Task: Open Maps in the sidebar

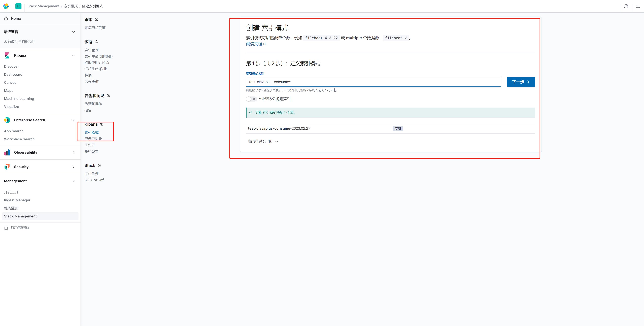Action: 9,90
